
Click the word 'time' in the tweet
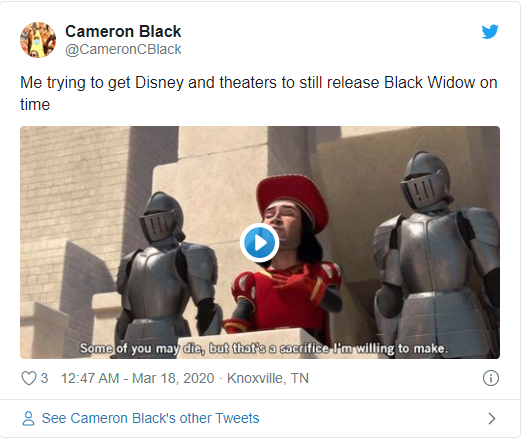click(35, 105)
